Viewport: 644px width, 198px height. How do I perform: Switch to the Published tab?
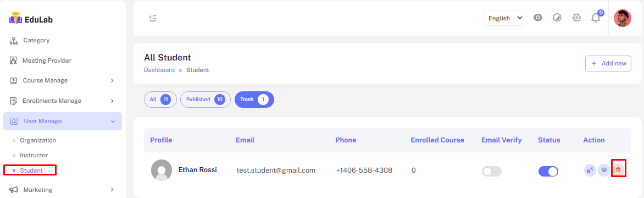click(x=206, y=100)
